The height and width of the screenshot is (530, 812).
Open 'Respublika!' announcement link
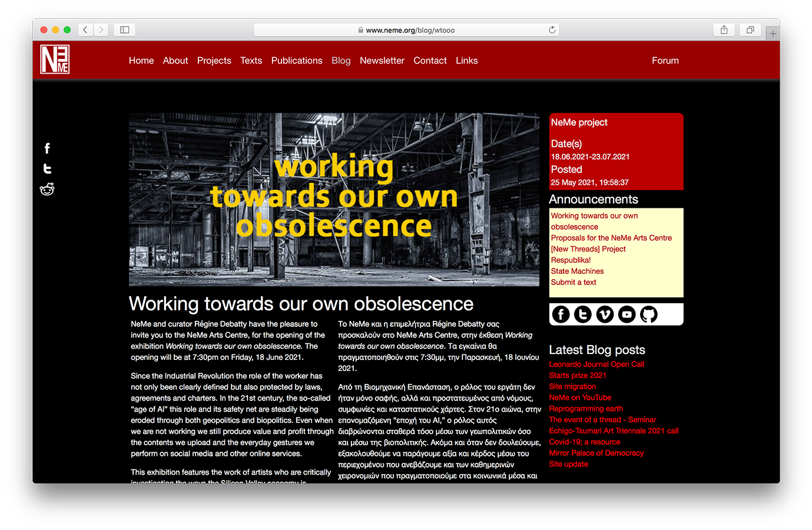pos(571,260)
